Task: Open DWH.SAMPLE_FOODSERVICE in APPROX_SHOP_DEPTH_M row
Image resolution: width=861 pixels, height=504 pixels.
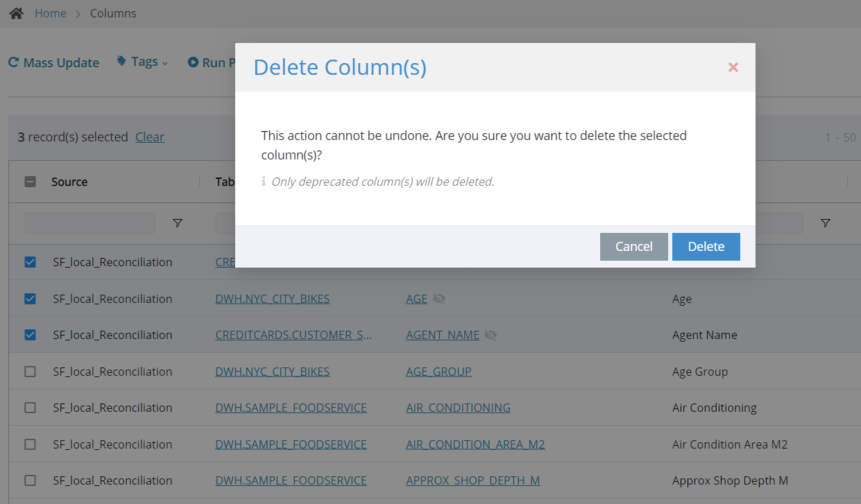Action: (291, 480)
